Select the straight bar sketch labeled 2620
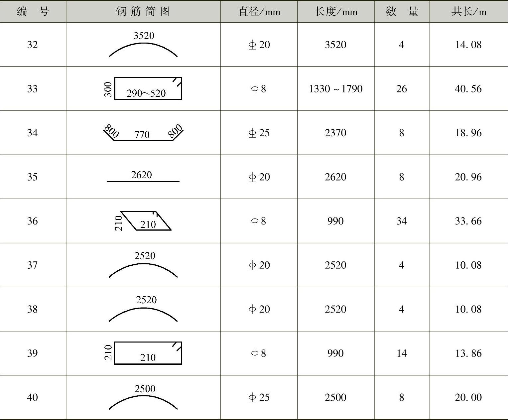Image resolution: width=508 pixels, height=420 pixels. click(143, 176)
